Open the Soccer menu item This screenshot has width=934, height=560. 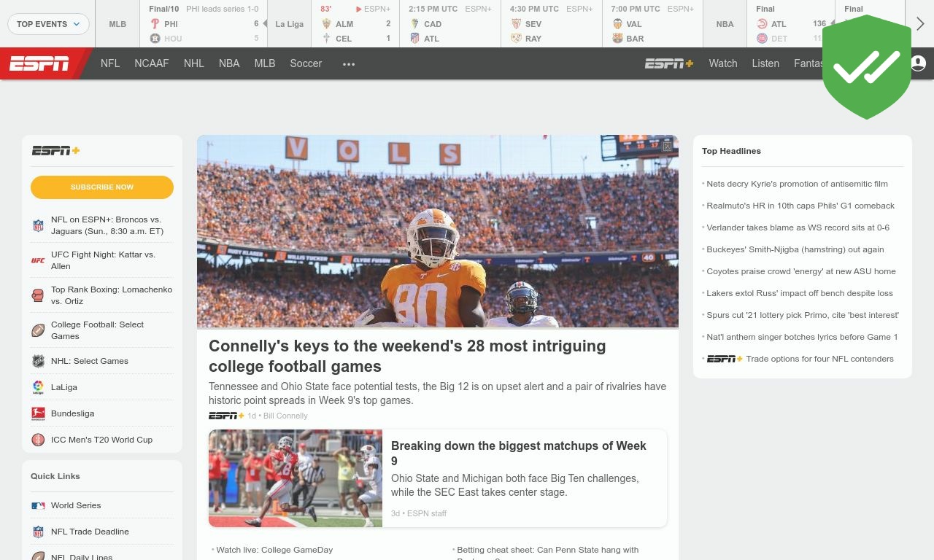(x=306, y=64)
